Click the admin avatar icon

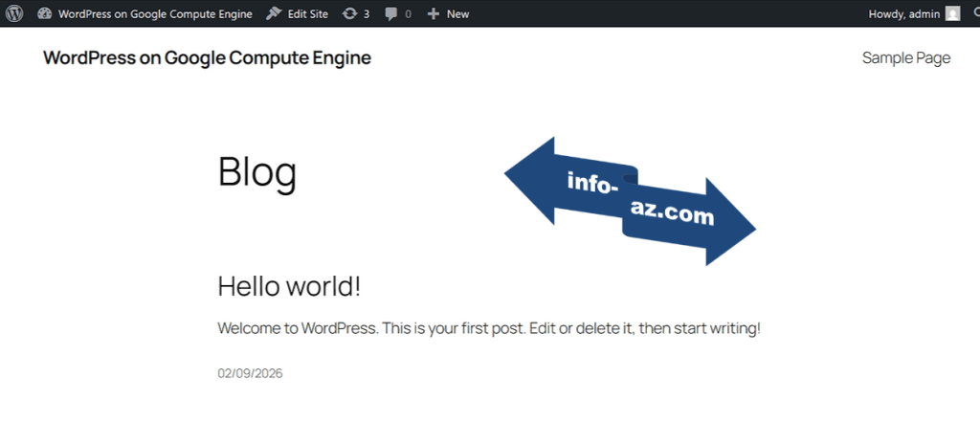952,14
